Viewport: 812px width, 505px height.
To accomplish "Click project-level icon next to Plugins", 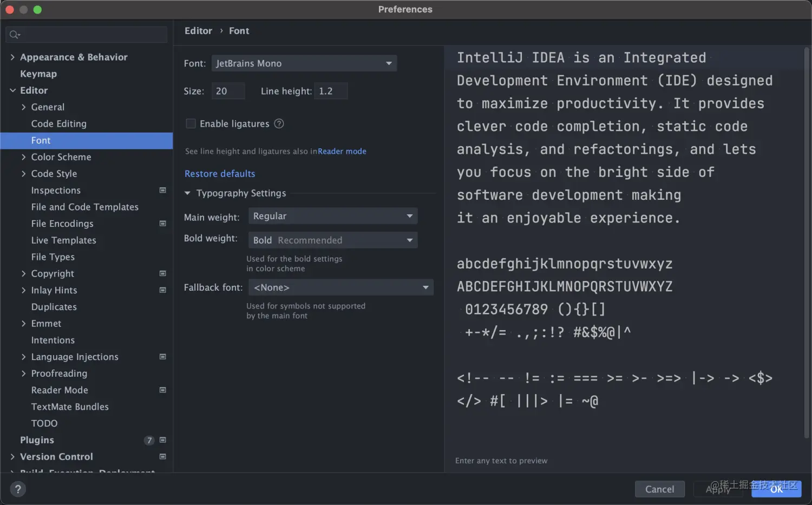I will [162, 440].
